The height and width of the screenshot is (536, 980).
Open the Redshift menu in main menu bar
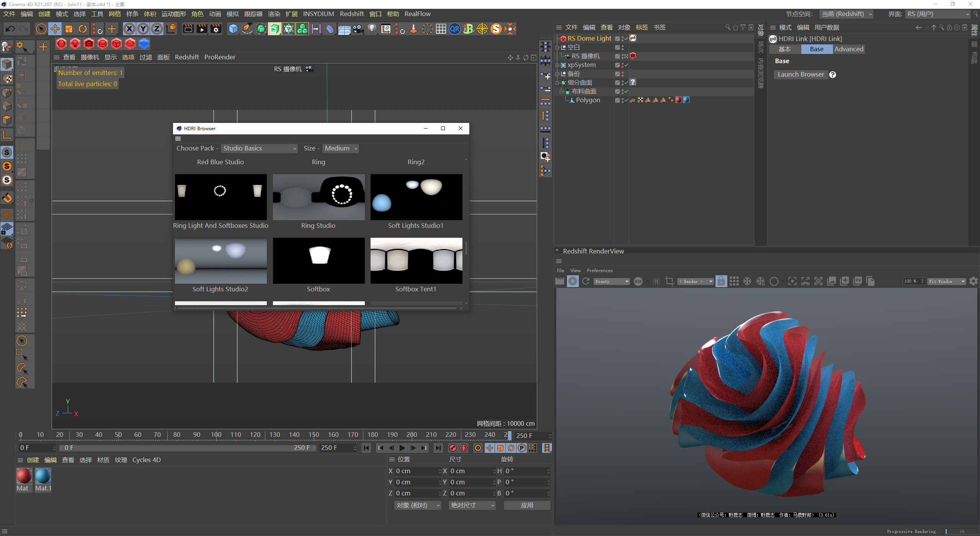coord(351,14)
